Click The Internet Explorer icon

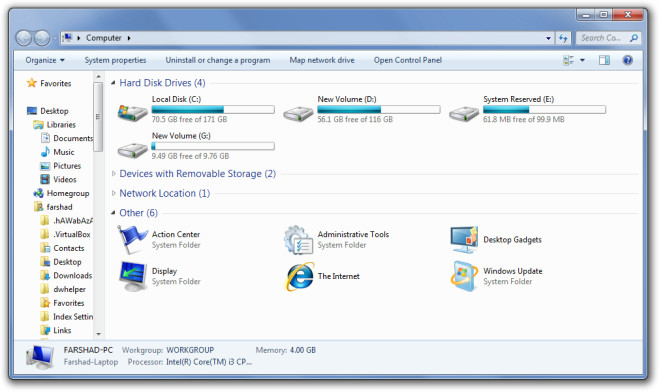300,276
